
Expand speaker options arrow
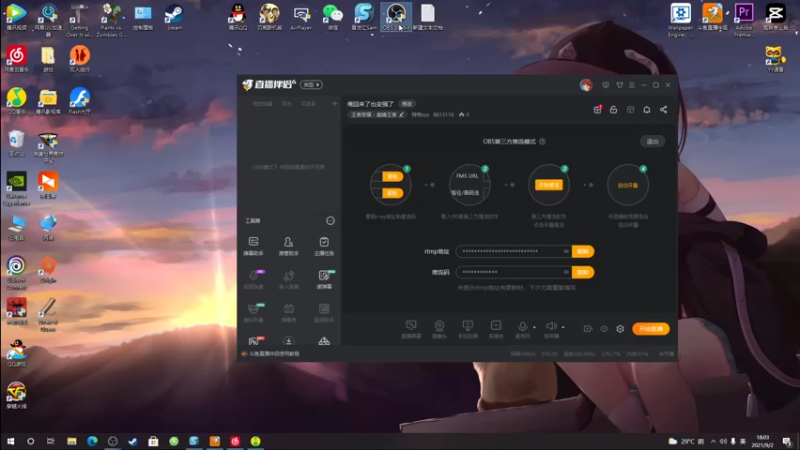click(563, 327)
